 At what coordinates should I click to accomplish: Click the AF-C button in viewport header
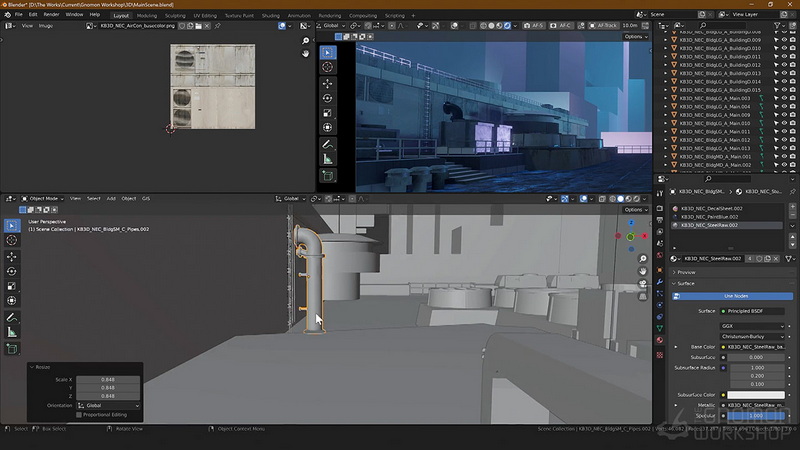pos(560,26)
